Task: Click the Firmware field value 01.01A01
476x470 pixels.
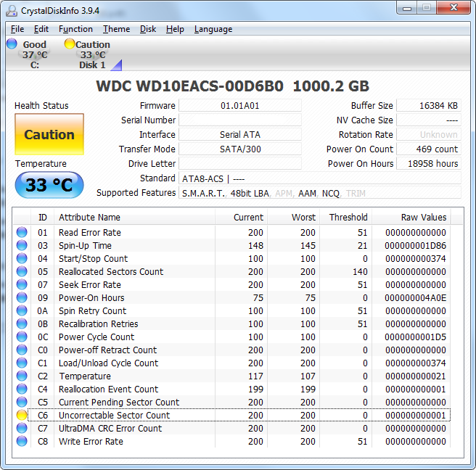Action: 240,106
